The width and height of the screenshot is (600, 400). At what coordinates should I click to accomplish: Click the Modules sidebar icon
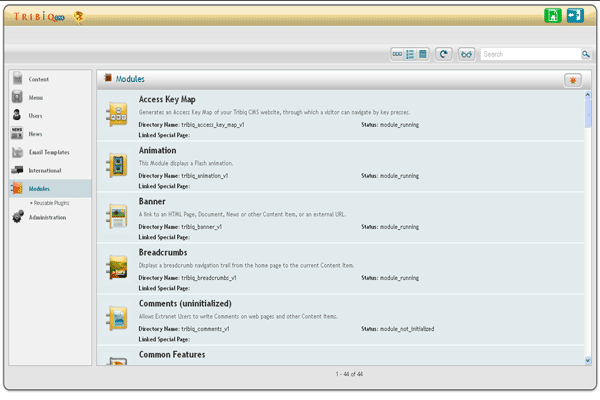[x=17, y=188]
